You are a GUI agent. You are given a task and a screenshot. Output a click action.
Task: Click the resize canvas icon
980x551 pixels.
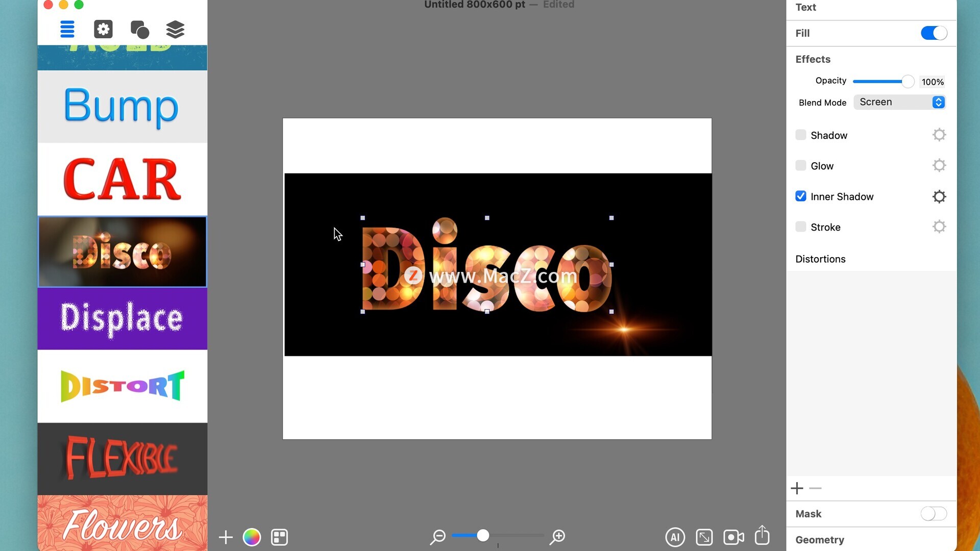tap(704, 537)
